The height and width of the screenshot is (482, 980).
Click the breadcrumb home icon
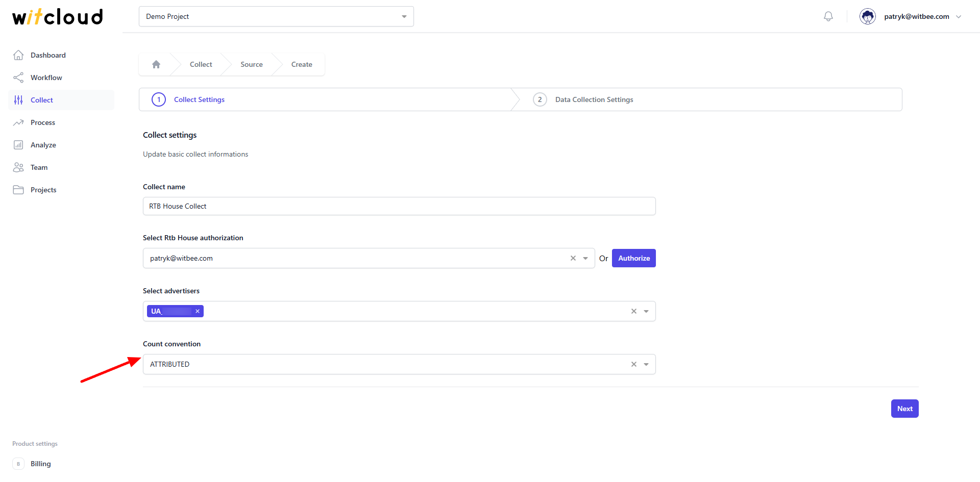point(156,64)
